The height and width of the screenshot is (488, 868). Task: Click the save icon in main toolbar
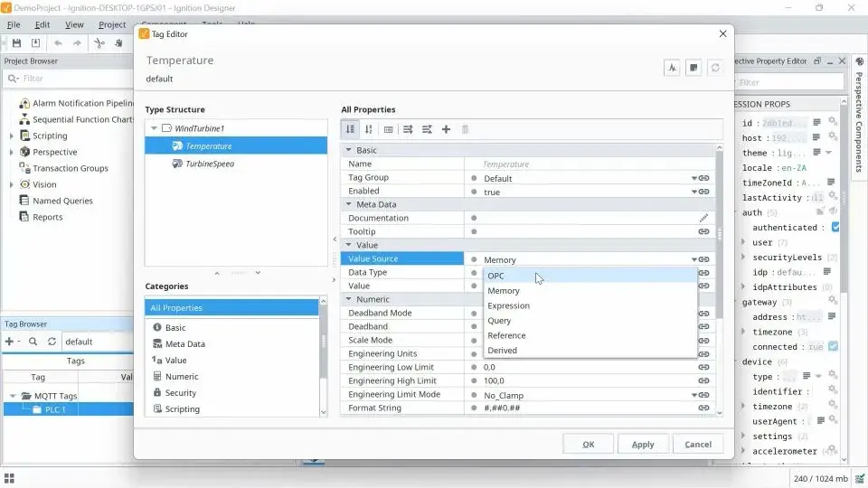point(16,43)
